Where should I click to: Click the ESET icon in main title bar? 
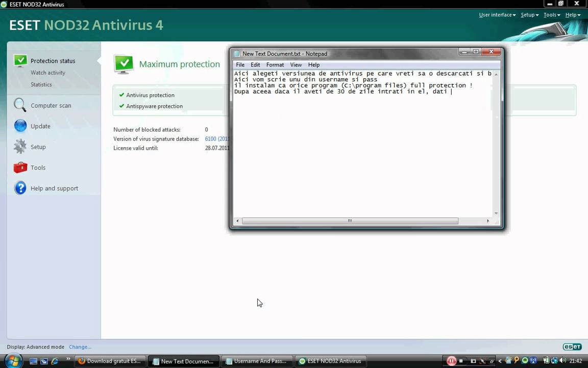pyautogui.click(x=4, y=4)
